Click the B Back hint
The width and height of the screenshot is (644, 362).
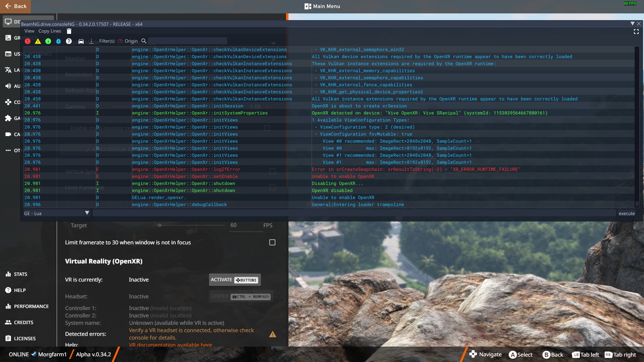pos(553,355)
